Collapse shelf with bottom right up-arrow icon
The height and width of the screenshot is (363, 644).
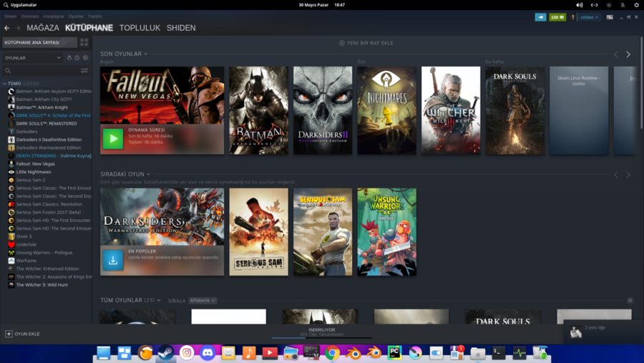pos(630,301)
